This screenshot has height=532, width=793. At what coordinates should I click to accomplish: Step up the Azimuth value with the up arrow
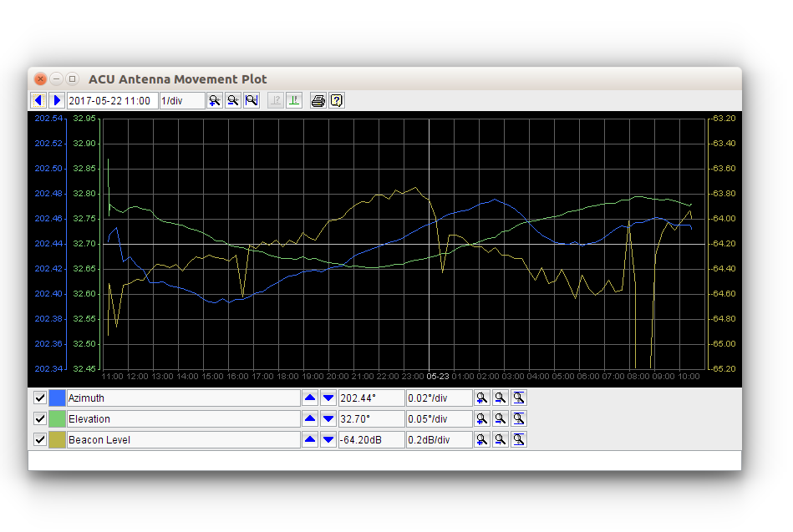pos(310,398)
